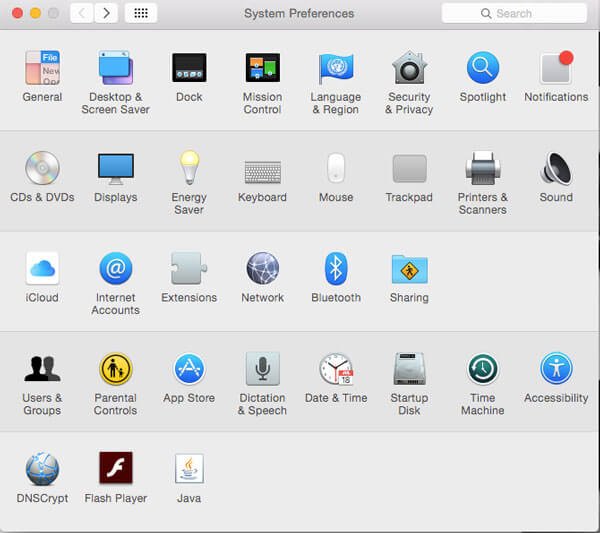Close the System Preferences window
The width and height of the screenshot is (600, 533).
[x=17, y=13]
